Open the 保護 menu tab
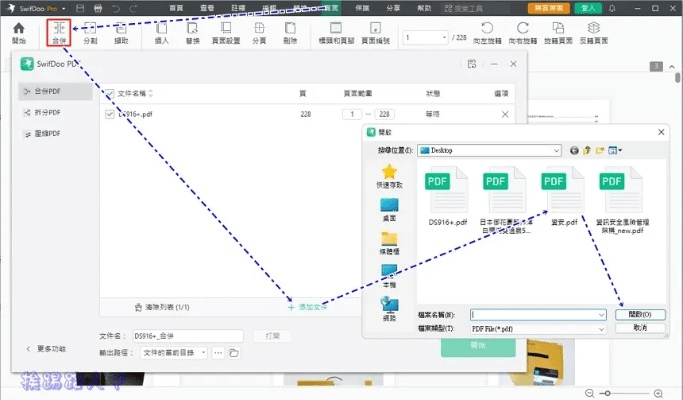 click(x=362, y=8)
